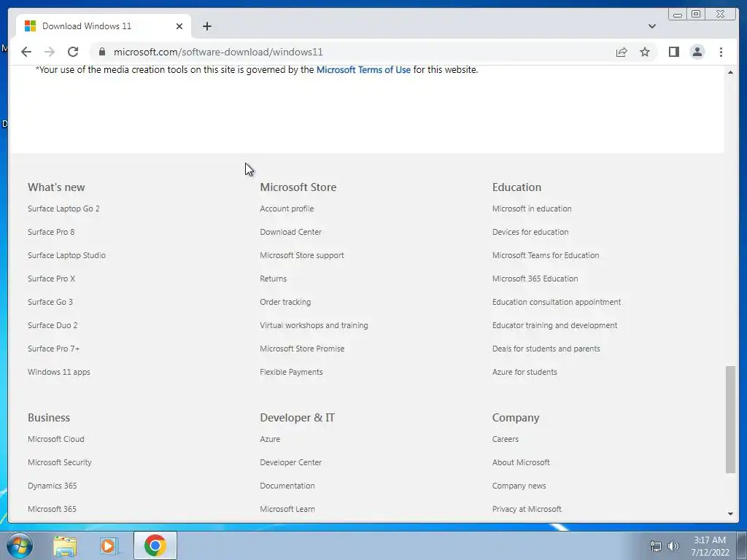The height and width of the screenshot is (560, 747).
Task: Open Education consultation appointment link
Action: click(x=557, y=302)
